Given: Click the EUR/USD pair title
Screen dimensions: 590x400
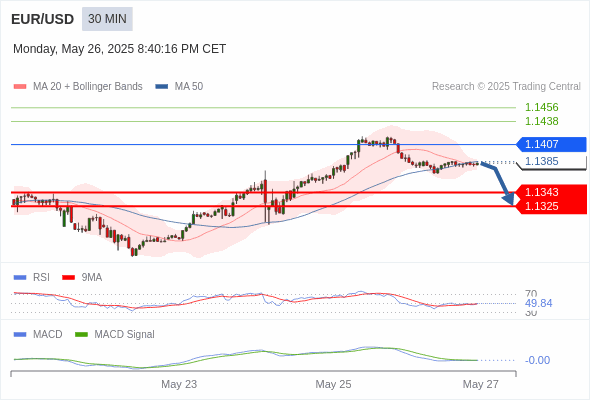Looking at the screenshot, I should click(x=43, y=19).
